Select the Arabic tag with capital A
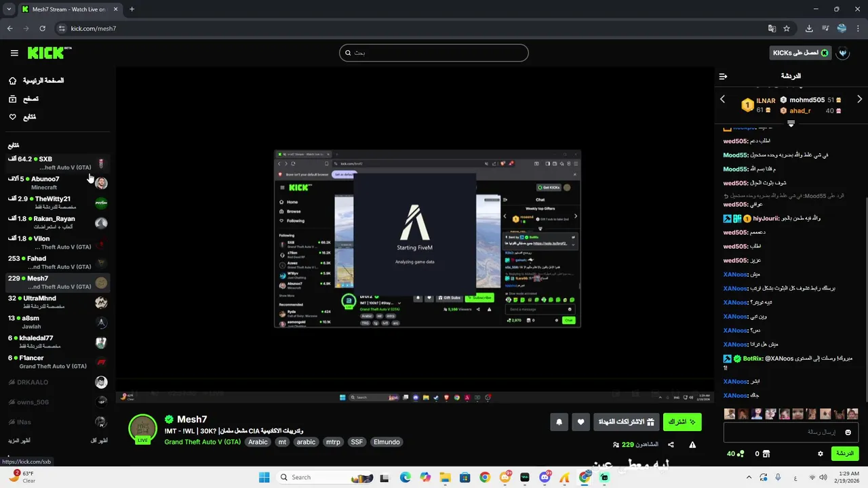Screen dimensions: 868x488 [258, 442]
